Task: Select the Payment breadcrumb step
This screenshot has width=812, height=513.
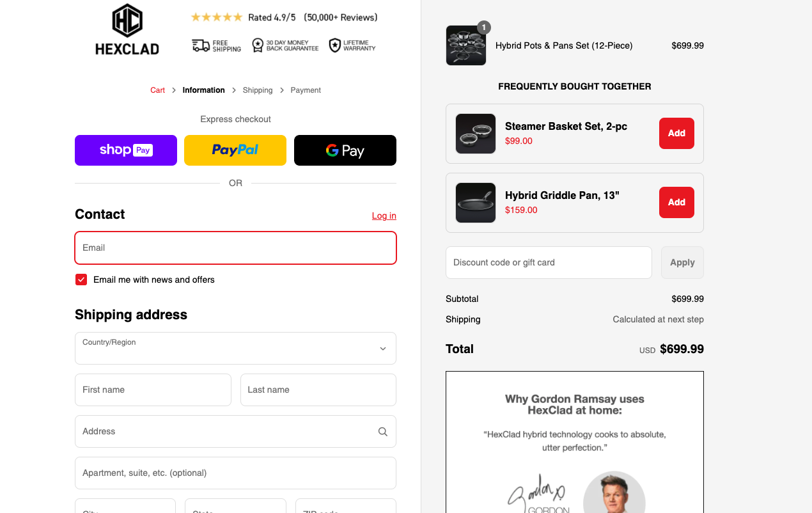Action: point(306,90)
